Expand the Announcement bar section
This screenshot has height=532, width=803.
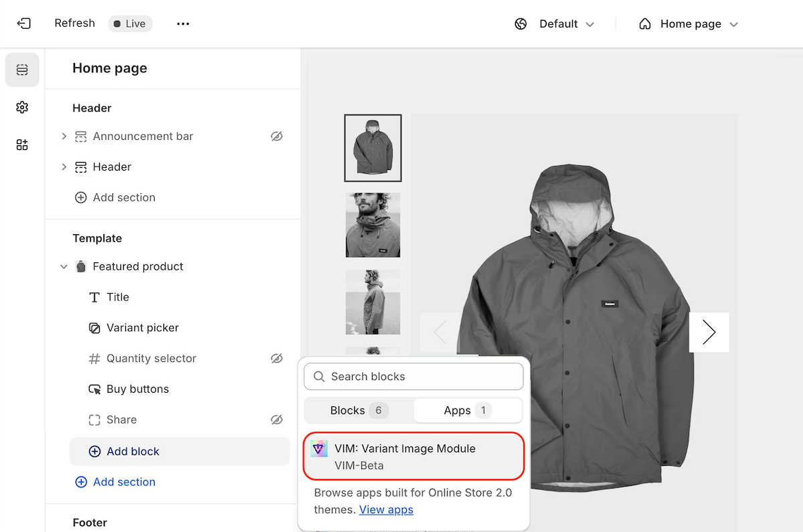64,136
